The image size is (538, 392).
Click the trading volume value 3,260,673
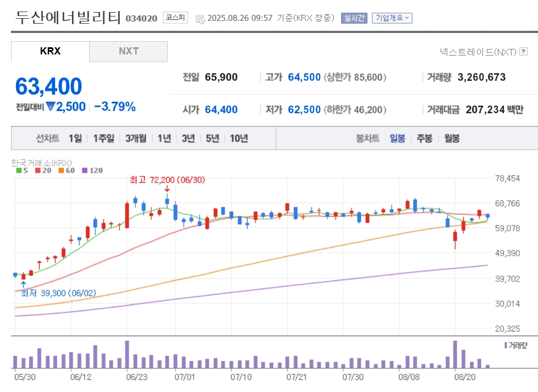click(482, 77)
